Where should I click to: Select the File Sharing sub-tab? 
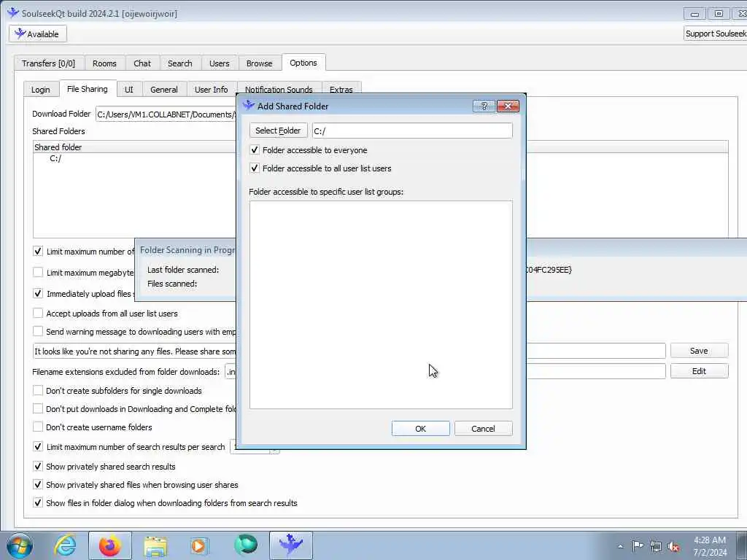tap(88, 88)
